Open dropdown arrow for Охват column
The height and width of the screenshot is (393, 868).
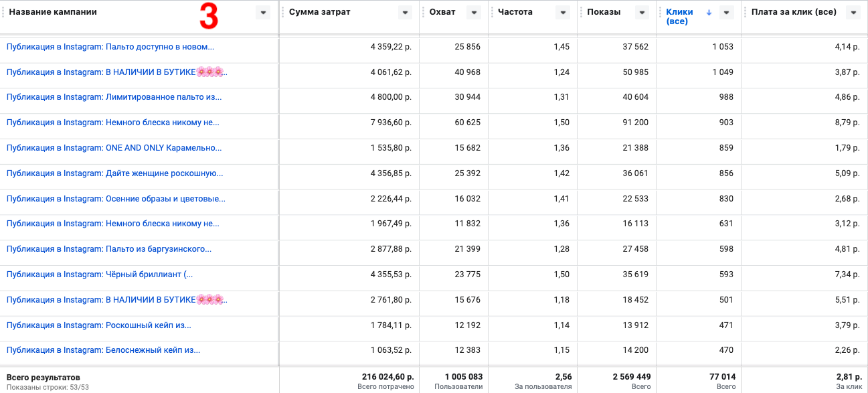coord(474,13)
